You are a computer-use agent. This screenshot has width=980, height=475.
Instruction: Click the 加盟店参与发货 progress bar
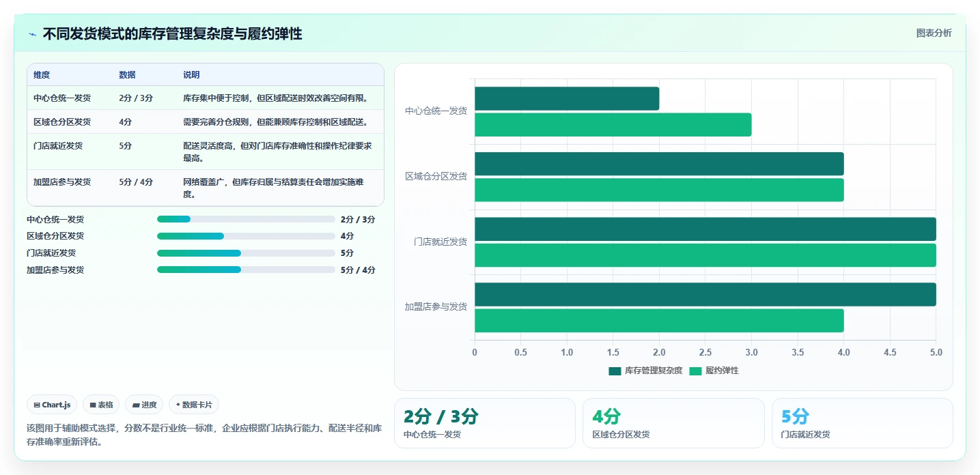pos(246,270)
